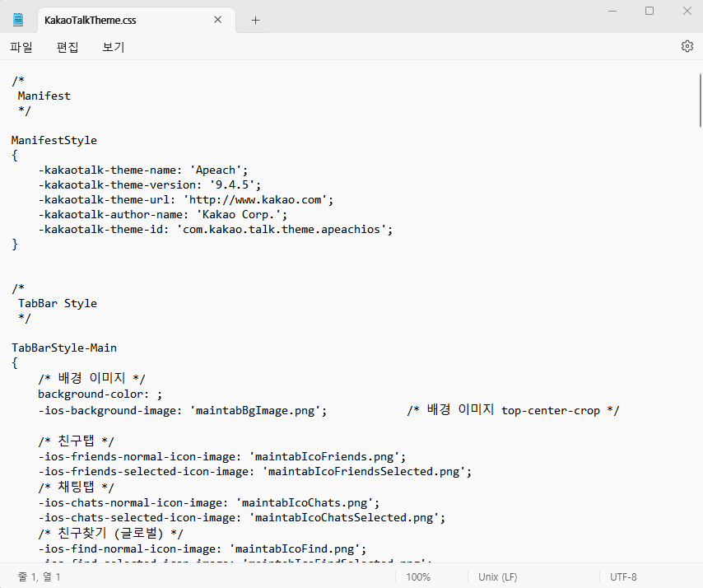Click the theme-version '9.4.5' line

click(x=150, y=184)
